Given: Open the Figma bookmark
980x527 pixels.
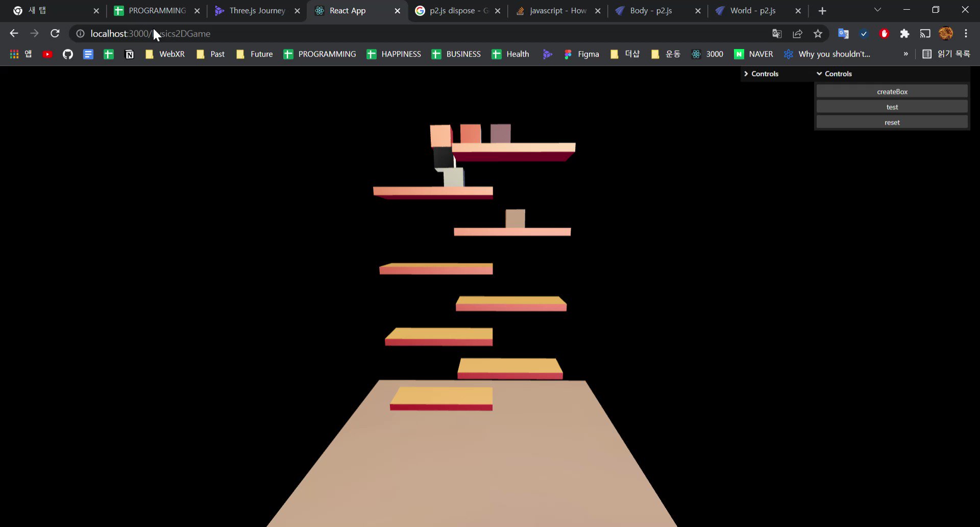Looking at the screenshot, I should [x=581, y=54].
